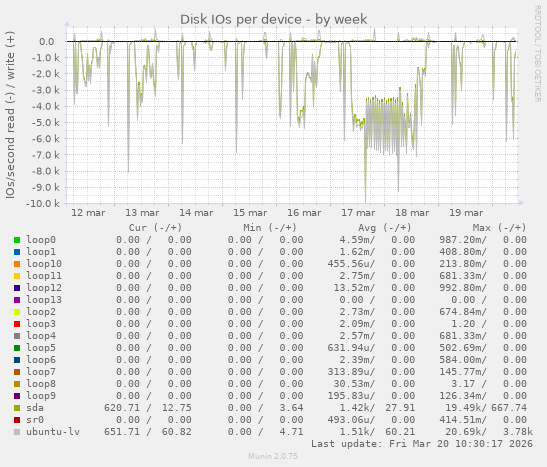
Task: Select the loop10 legend label
Action: coord(44,264)
